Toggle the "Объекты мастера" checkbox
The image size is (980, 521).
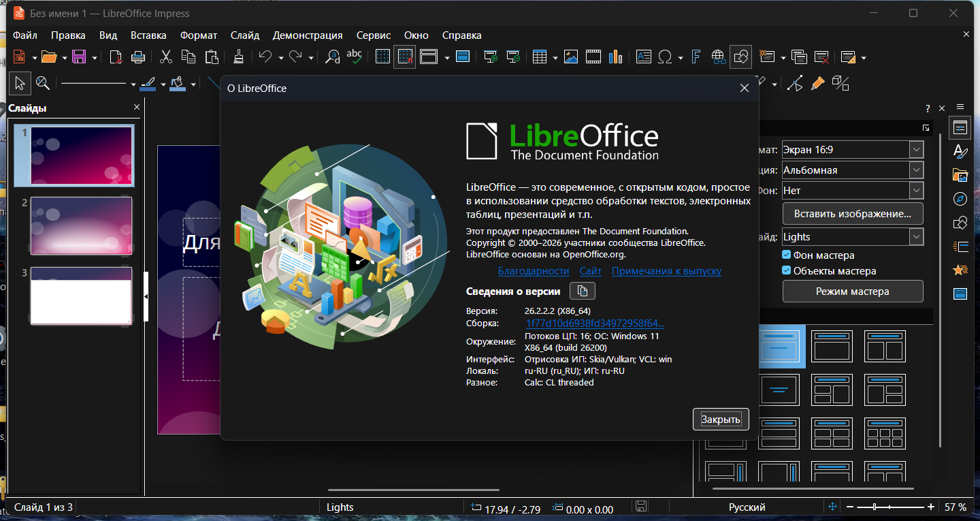787,270
